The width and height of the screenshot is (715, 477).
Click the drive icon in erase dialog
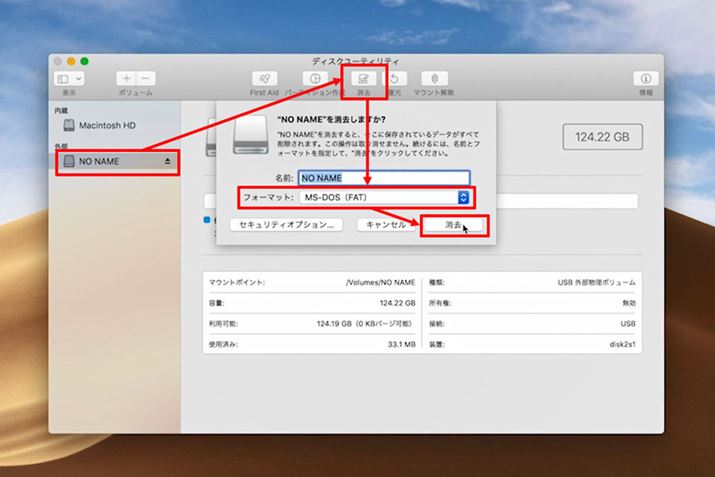[x=251, y=135]
